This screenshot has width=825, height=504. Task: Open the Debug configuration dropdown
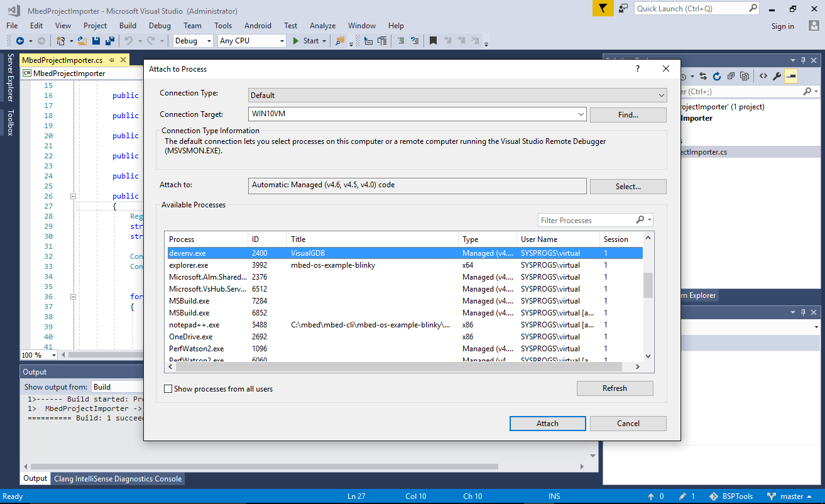209,41
